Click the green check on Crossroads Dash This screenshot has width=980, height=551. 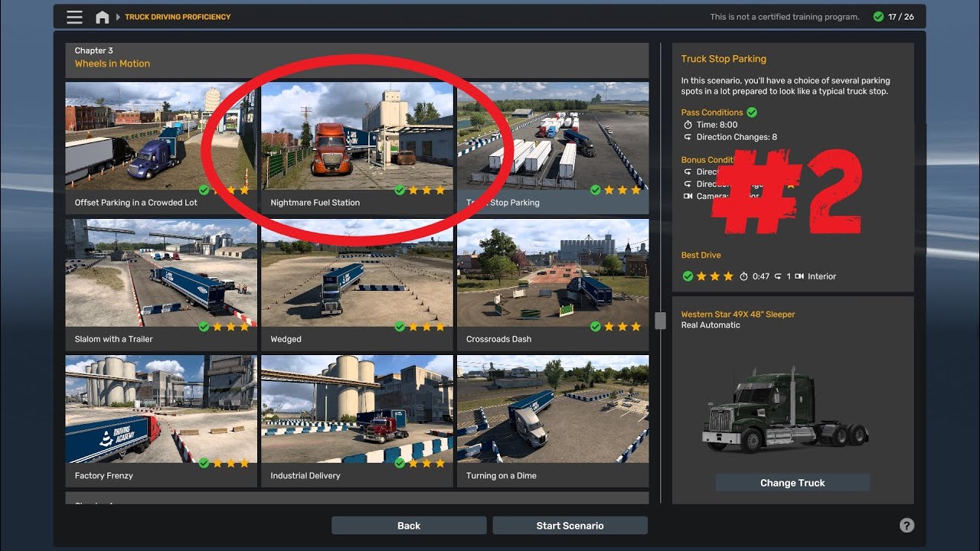tap(596, 327)
